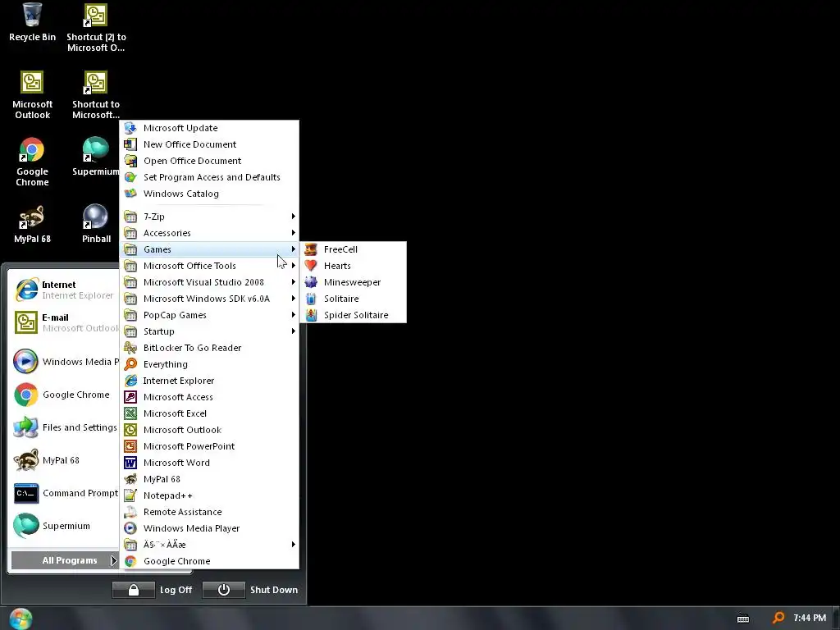Open Spider Solitaire from the Games submenu
Image resolution: width=840 pixels, height=630 pixels.
click(353, 315)
